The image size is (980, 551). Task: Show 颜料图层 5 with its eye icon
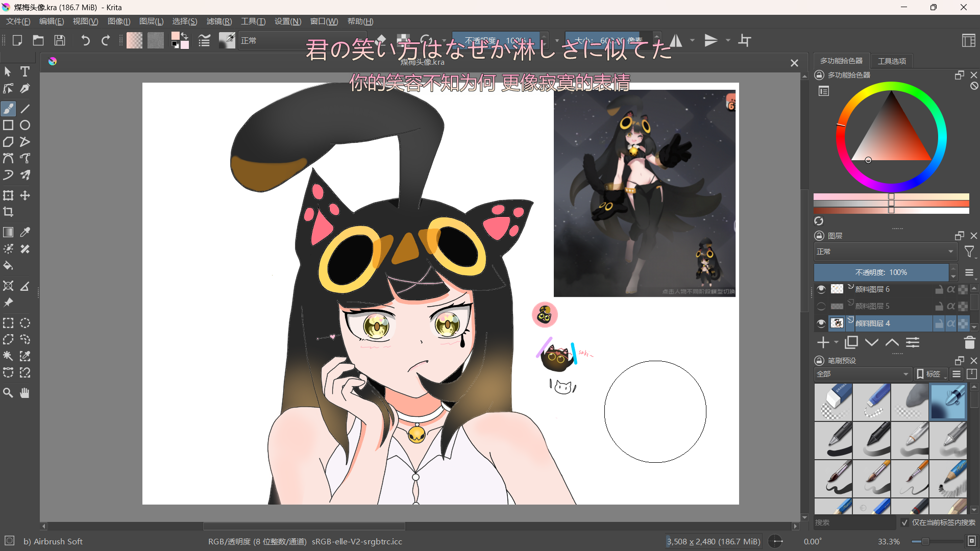pos(821,306)
